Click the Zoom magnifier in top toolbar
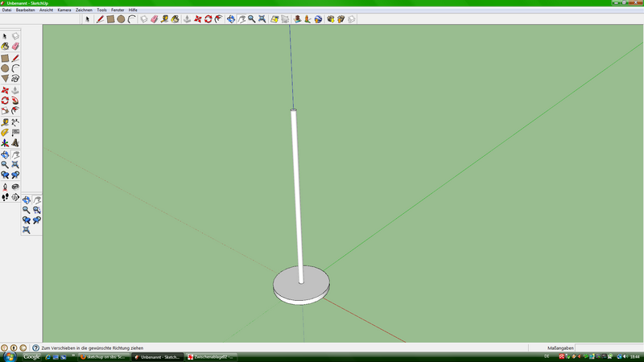Image resolution: width=644 pixels, height=362 pixels. (251, 19)
